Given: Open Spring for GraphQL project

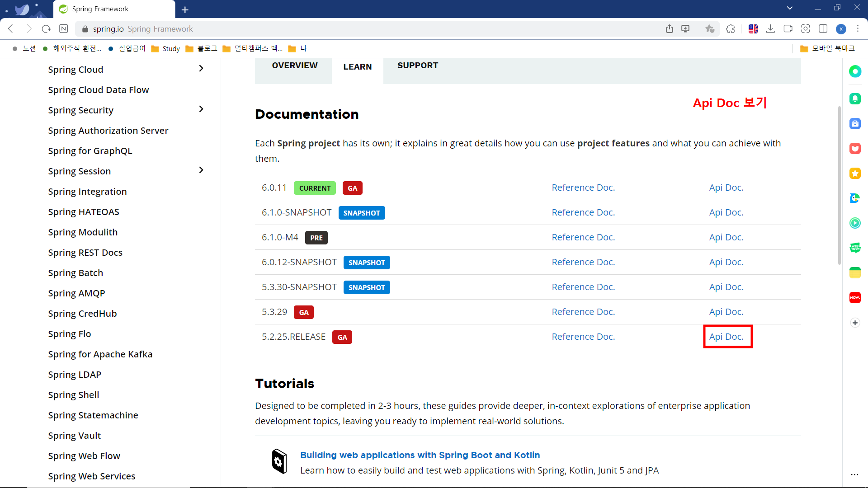Looking at the screenshot, I should (90, 151).
